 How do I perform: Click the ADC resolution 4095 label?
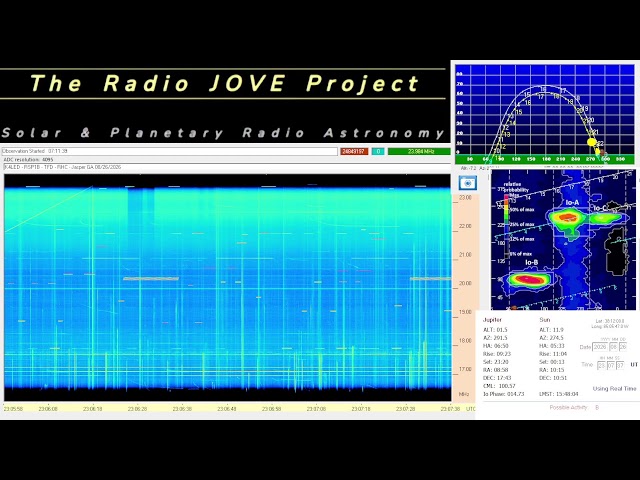click(29, 160)
